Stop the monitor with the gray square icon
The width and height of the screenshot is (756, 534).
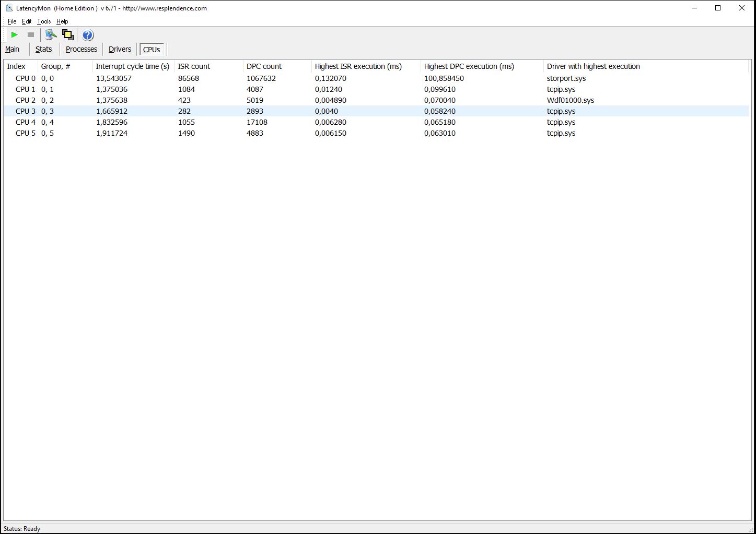[x=30, y=35]
